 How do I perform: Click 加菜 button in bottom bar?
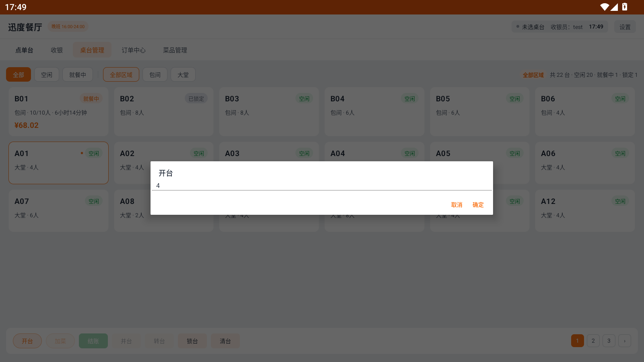(x=60, y=341)
